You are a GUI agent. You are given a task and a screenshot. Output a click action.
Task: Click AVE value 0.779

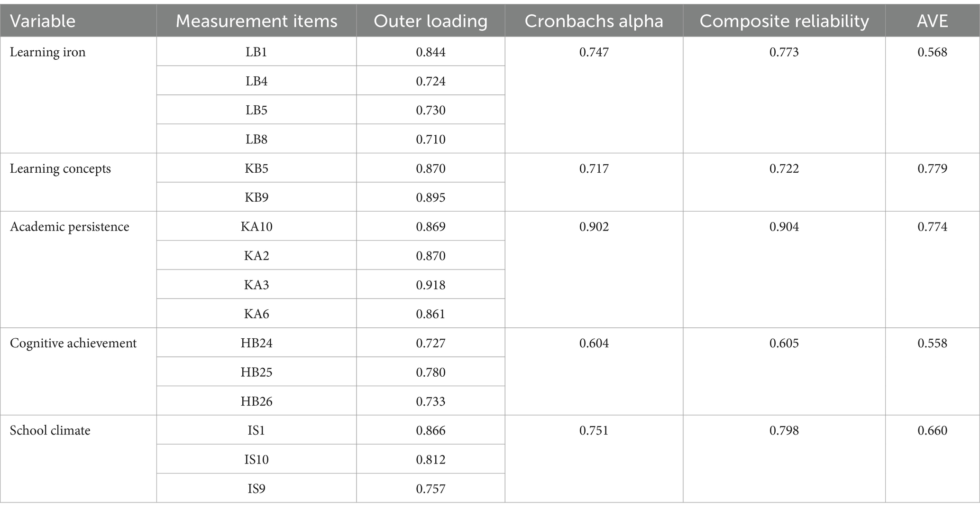pyautogui.click(x=932, y=168)
